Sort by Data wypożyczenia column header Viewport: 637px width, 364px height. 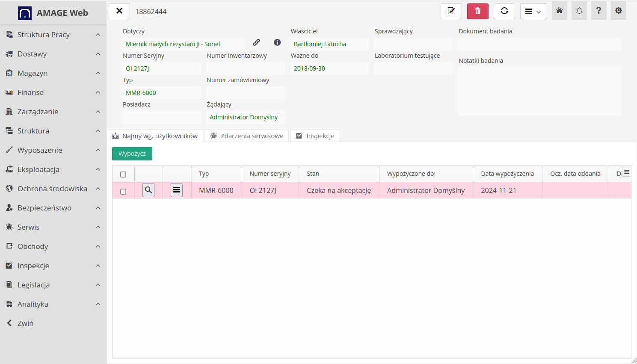click(507, 174)
